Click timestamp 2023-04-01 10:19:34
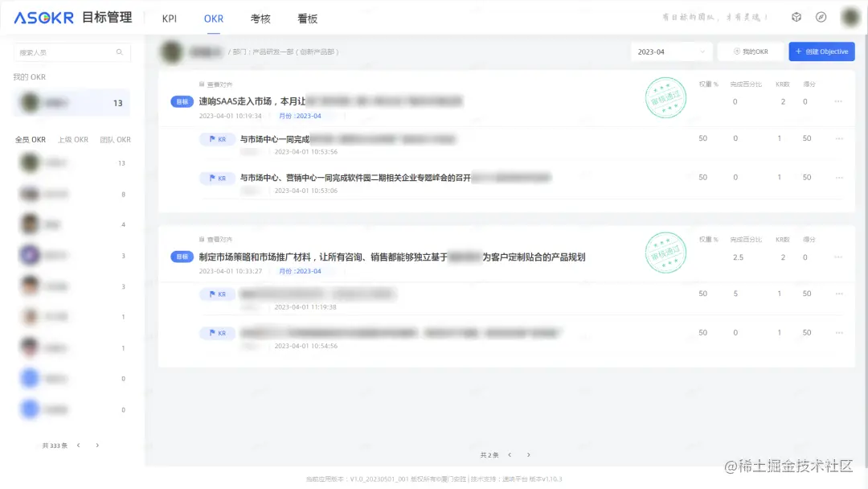This screenshot has height=489, width=868. (x=231, y=116)
